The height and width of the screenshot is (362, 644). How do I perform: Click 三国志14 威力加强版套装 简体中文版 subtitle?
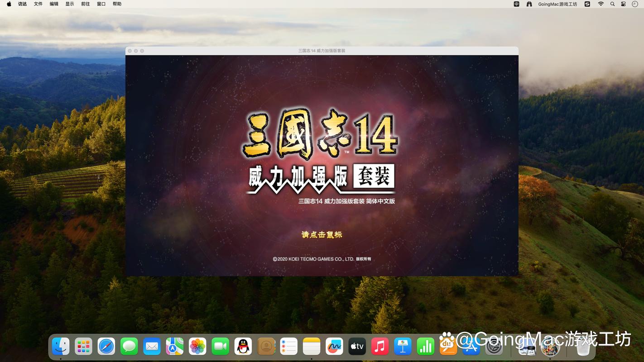[x=346, y=201]
